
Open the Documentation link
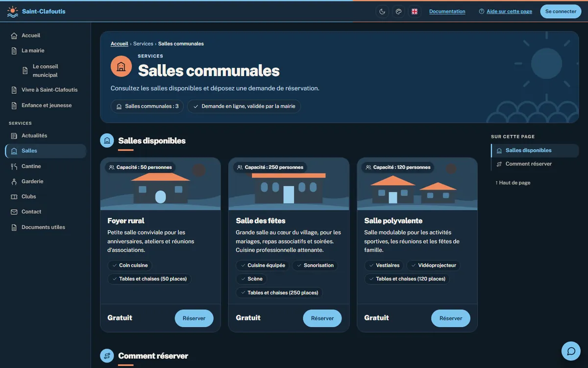click(447, 11)
